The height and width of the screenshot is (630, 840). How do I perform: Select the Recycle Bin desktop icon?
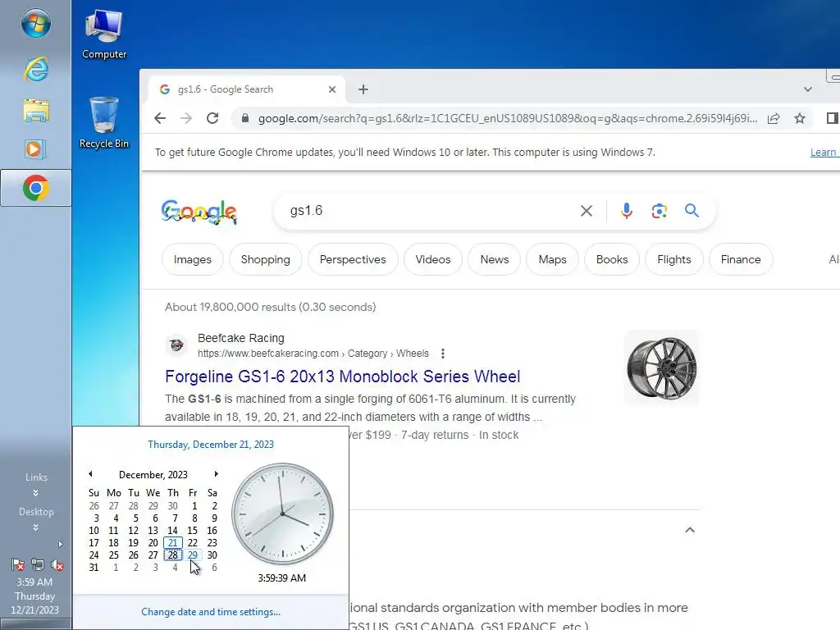pos(104,123)
